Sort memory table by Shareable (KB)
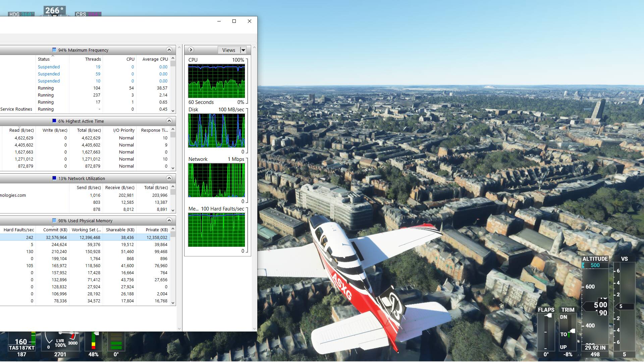 tap(119, 230)
